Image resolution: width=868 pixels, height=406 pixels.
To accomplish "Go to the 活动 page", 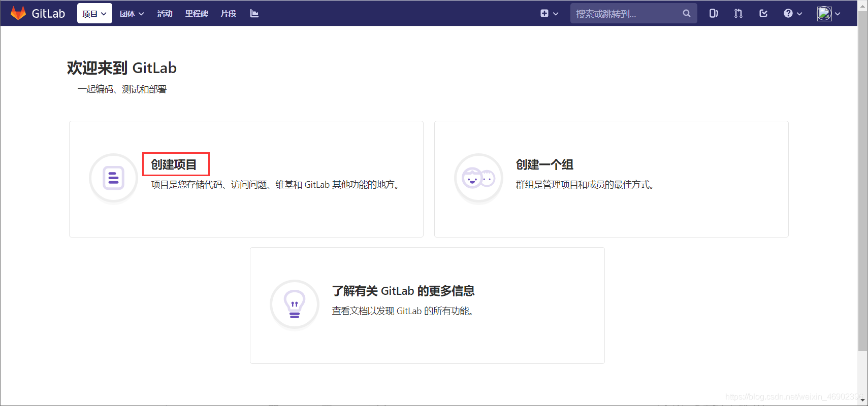I will (x=165, y=14).
